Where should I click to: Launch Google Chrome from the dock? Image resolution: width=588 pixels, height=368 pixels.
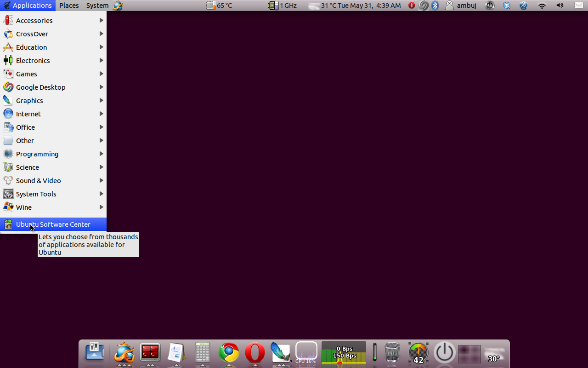tap(228, 353)
